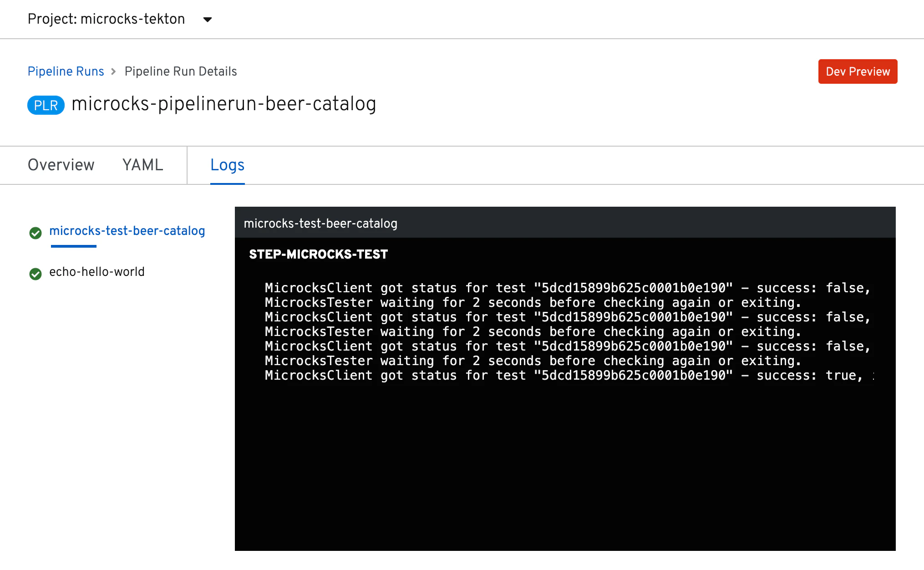This screenshot has width=924, height=570.
Task: Click the microcks-pipelinerun-beer-catalog title heading
Action: tap(223, 104)
